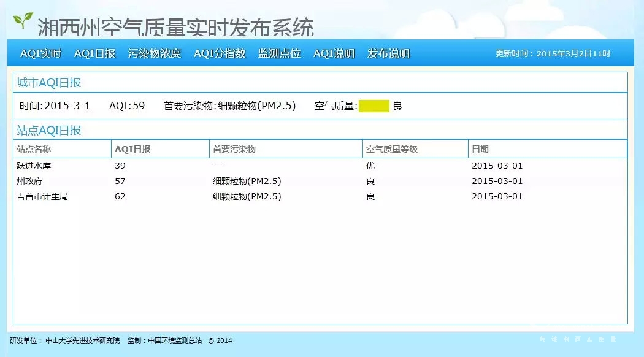Click 发布说明 in the navigation bar
This screenshot has height=357, width=644.
click(388, 53)
